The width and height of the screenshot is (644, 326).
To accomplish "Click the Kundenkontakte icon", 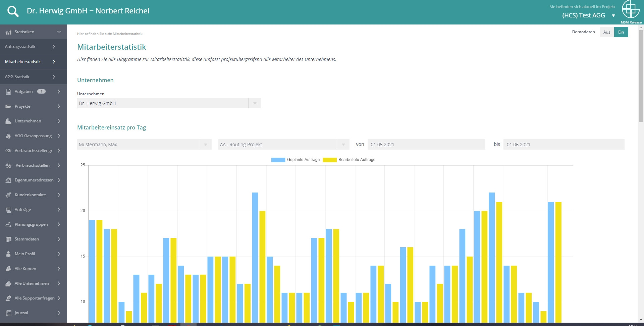I will pos(8,195).
